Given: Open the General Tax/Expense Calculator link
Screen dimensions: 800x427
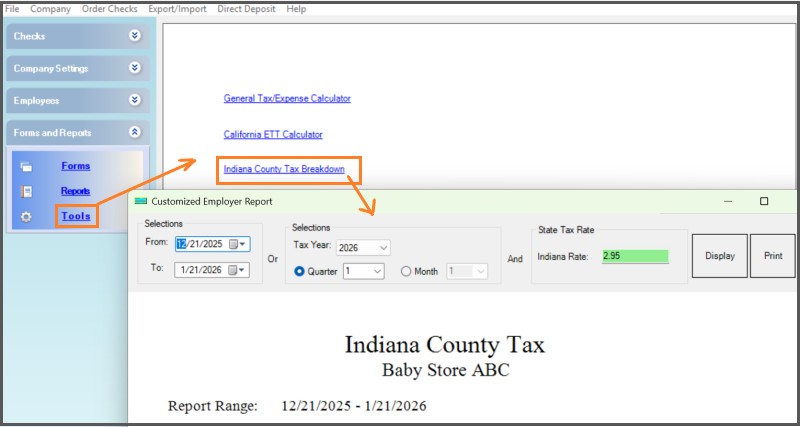Looking at the screenshot, I should click(x=287, y=98).
